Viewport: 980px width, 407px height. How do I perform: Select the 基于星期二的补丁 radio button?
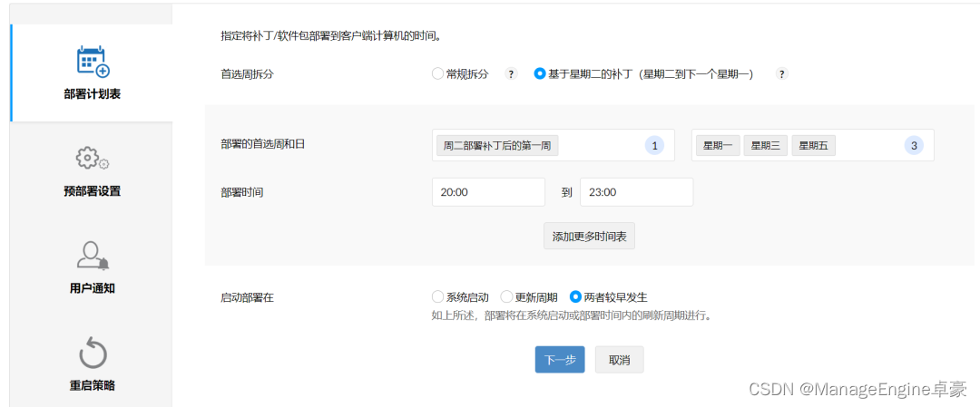click(x=539, y=73)
